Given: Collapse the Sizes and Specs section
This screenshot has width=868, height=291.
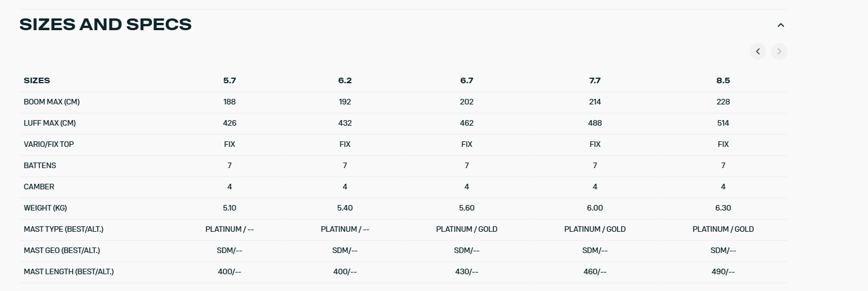Looking at the screenshot, I should pyautogui.click(x=780, y=25).
